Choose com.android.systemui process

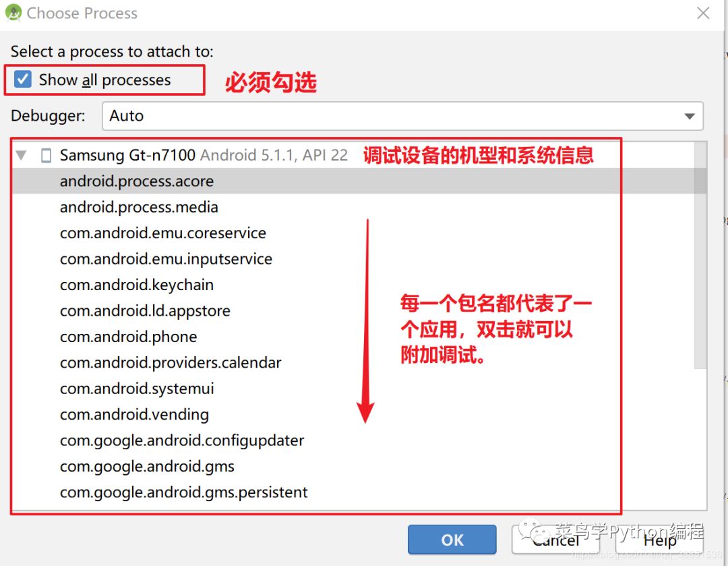pos(353,389)
